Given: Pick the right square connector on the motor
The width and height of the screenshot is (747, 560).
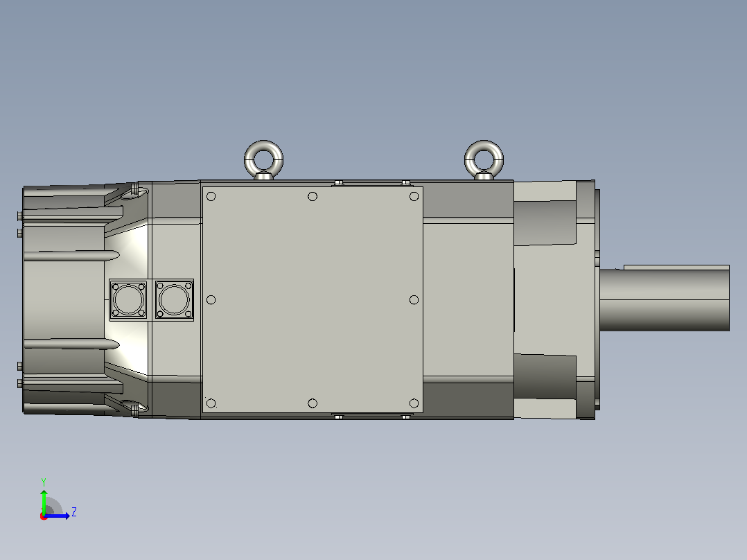Looking at the screenshot, I should pos(175,300).
